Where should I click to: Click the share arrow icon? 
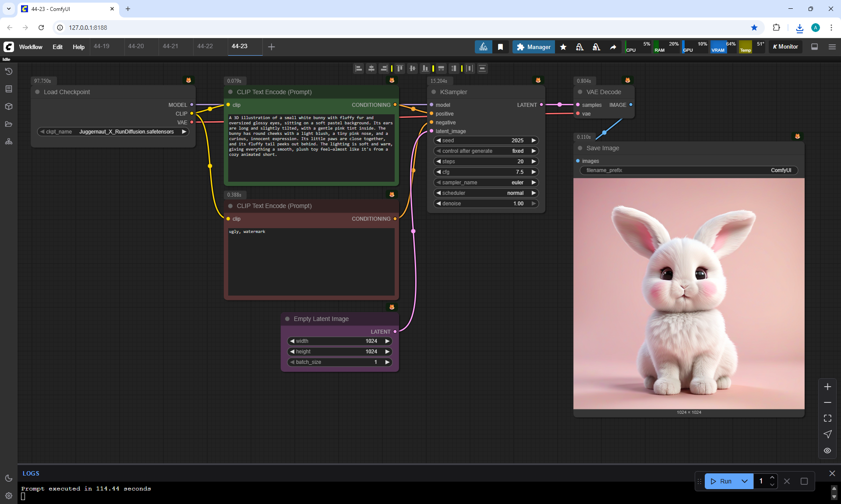point(613,47)
